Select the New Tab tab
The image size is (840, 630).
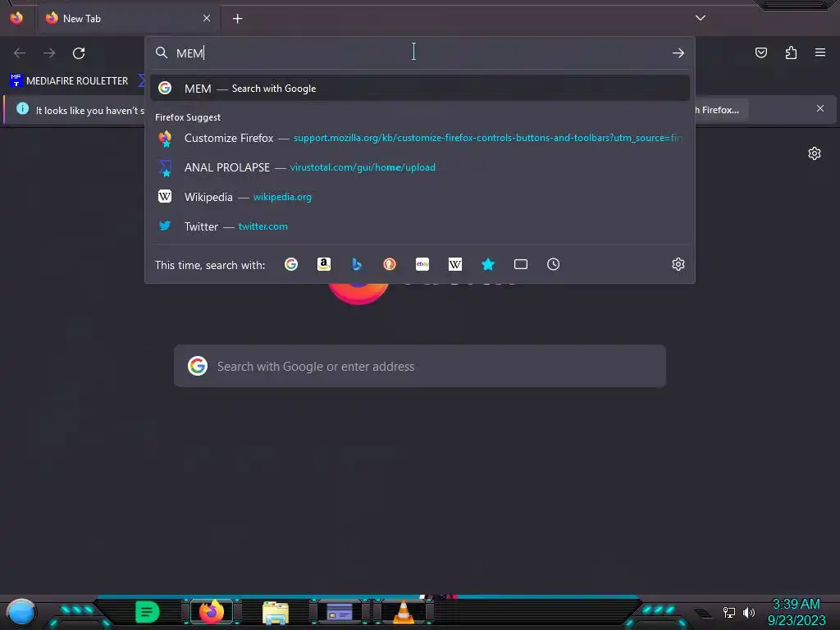pyautogui.click(x=127, y=19)
